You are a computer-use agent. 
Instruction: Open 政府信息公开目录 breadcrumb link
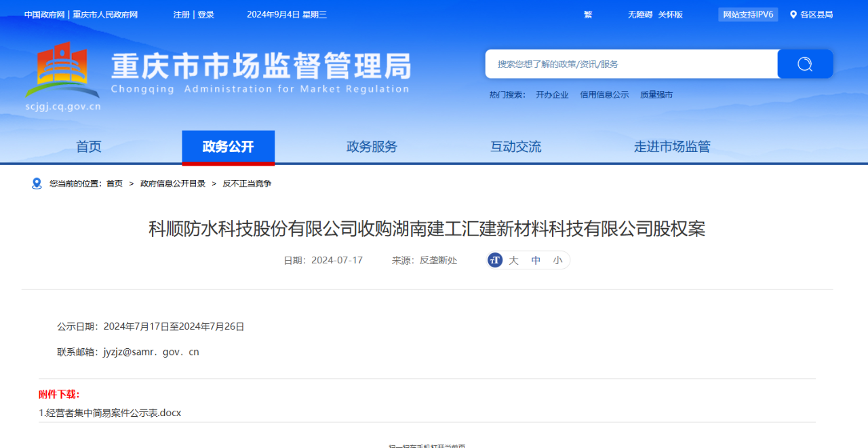pyautogui.click(x=173, y=183)
